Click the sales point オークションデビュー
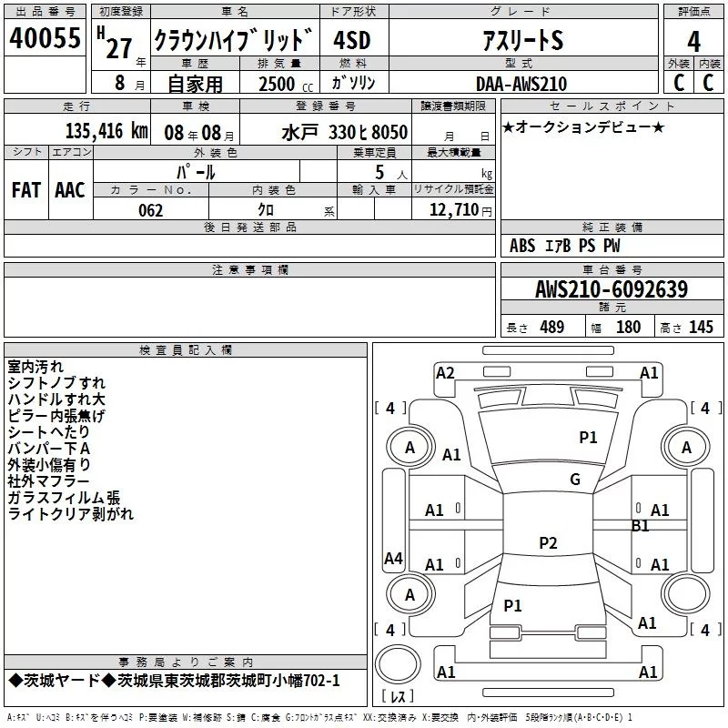This screenshot has width=728, height=728. point(583,127)
